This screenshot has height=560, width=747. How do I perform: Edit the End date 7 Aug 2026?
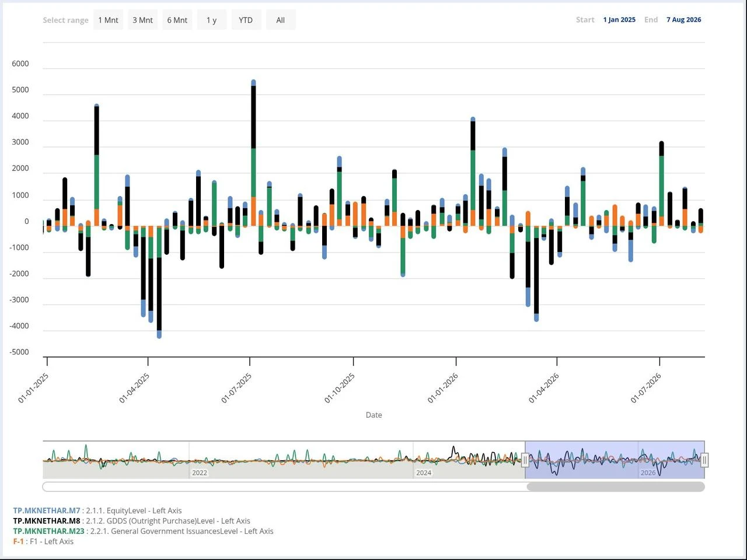(684, 20)
